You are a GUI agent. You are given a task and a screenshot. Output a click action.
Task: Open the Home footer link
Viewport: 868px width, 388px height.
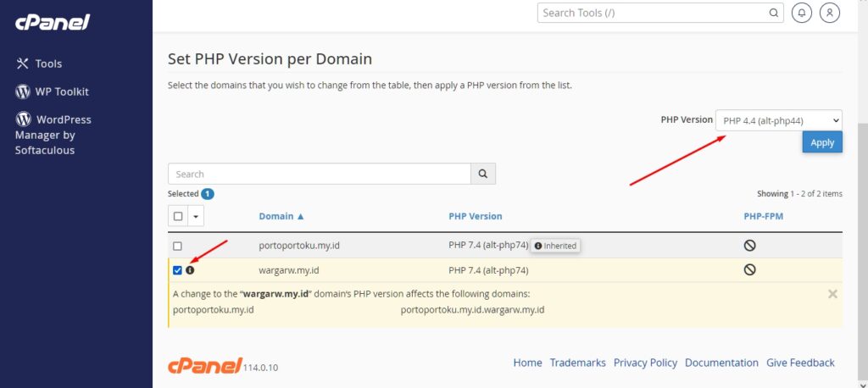527,363
